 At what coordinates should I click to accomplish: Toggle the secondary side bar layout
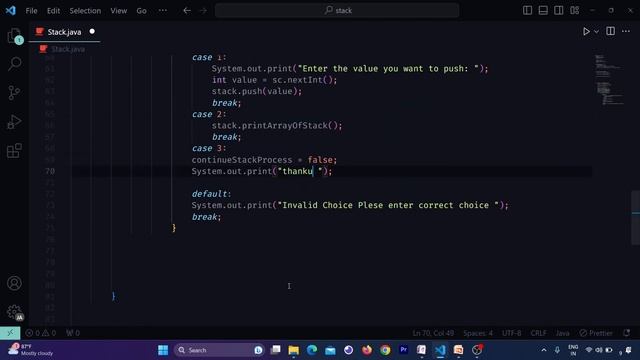(x=558, y=10)
